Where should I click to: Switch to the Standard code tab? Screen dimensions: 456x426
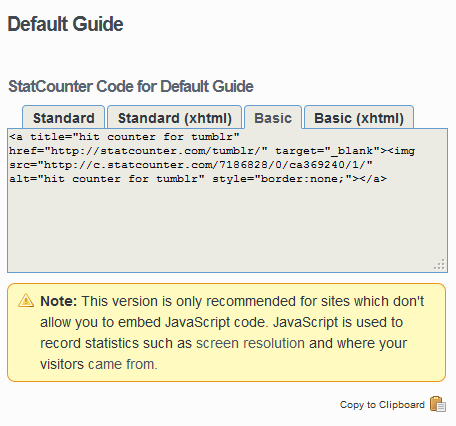tap(64, 117)
